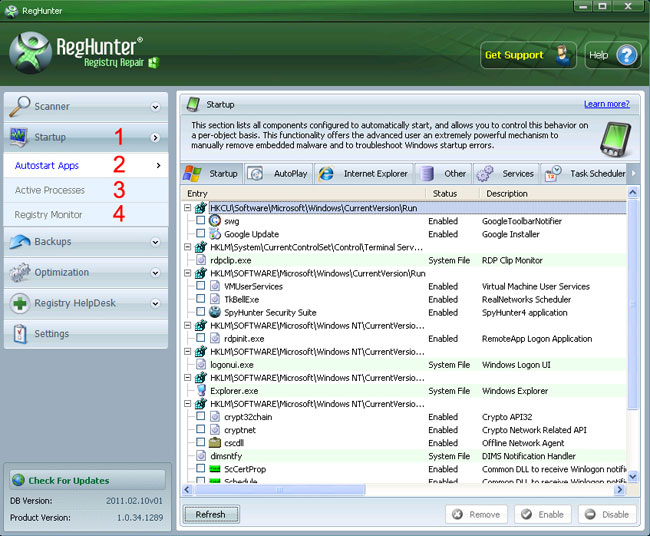Enable the SpyHunter Security Suite checkbox
The image size is (650, 536).
pos(201,312)
